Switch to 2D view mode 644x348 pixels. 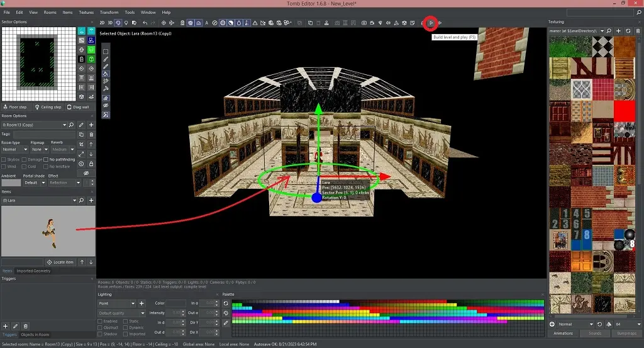point(102,23)
